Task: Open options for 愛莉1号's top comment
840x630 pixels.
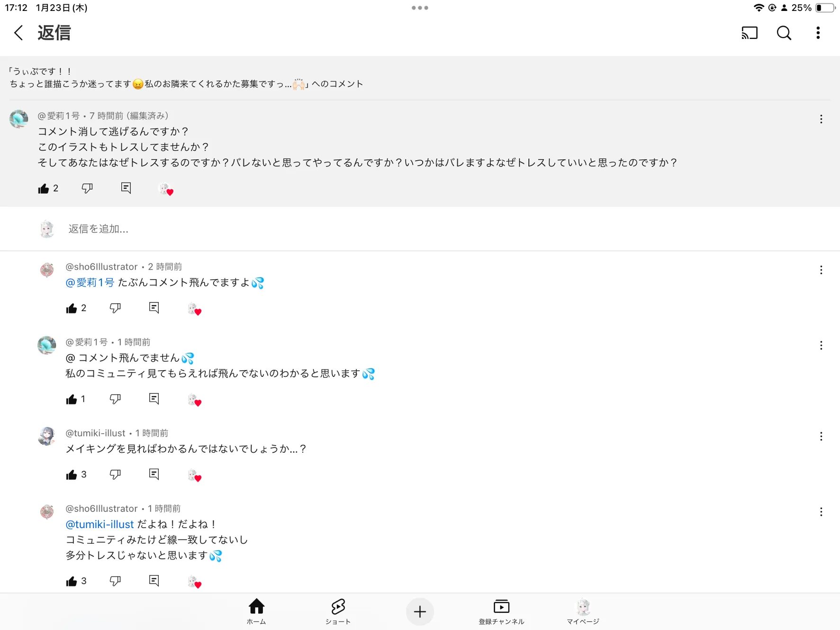Action: [x=821, y=119]
